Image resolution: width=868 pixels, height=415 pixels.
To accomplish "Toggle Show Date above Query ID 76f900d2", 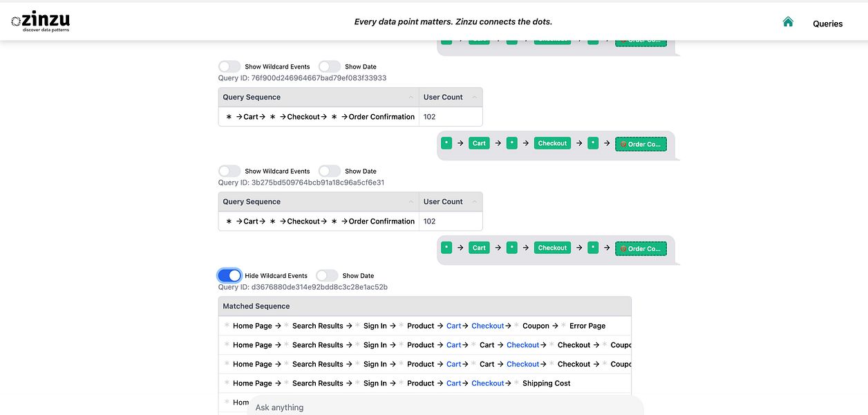I will coord(330,66).
